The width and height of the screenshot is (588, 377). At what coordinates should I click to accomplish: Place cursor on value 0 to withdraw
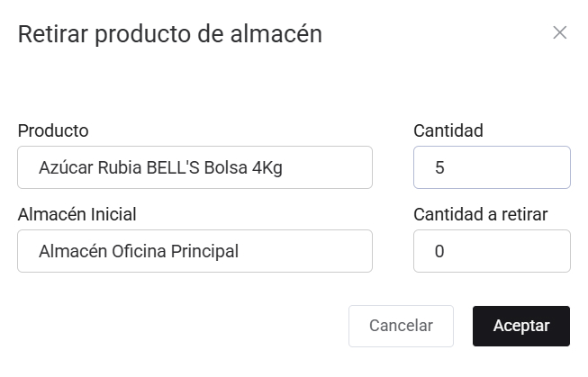(x=439, y=251)
